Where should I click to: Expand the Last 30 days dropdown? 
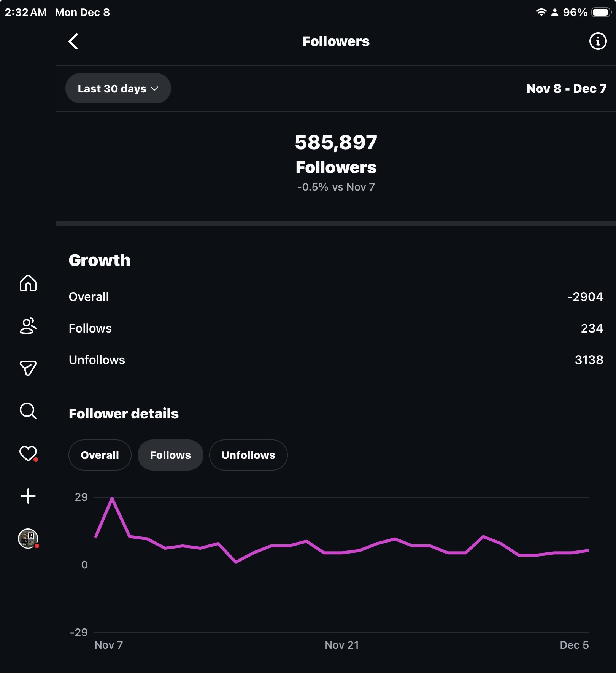click(x=118, y=89)
